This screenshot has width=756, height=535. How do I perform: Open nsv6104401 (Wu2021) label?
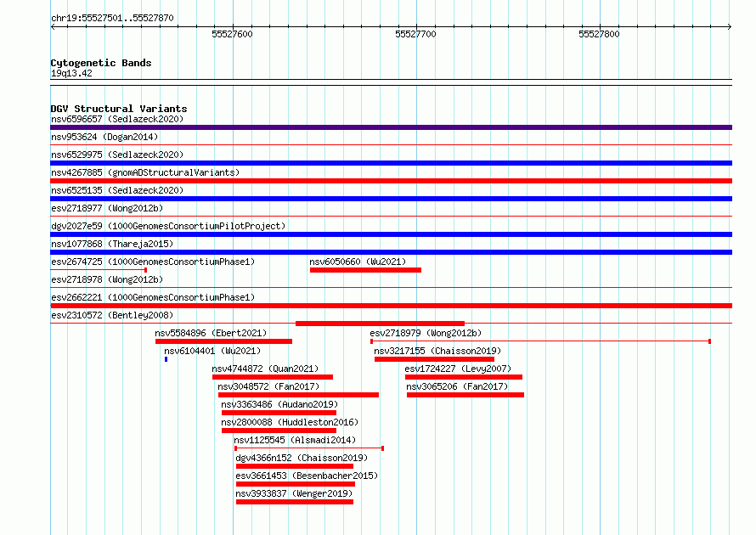click(212, 351)
